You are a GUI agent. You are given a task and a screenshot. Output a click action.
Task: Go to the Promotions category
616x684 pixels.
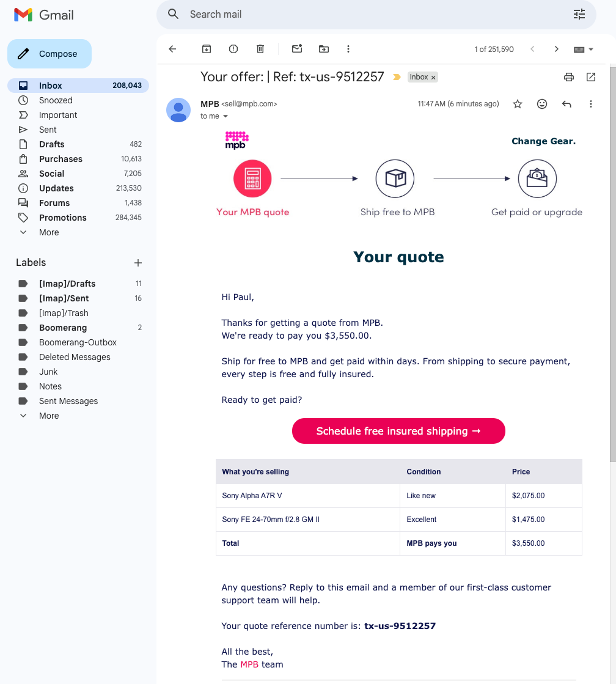(62, 218)
